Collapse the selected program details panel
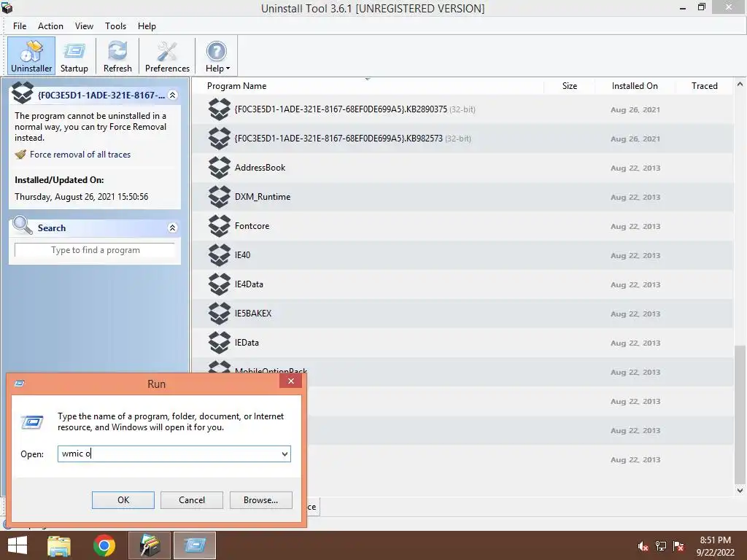 point(172,96)
